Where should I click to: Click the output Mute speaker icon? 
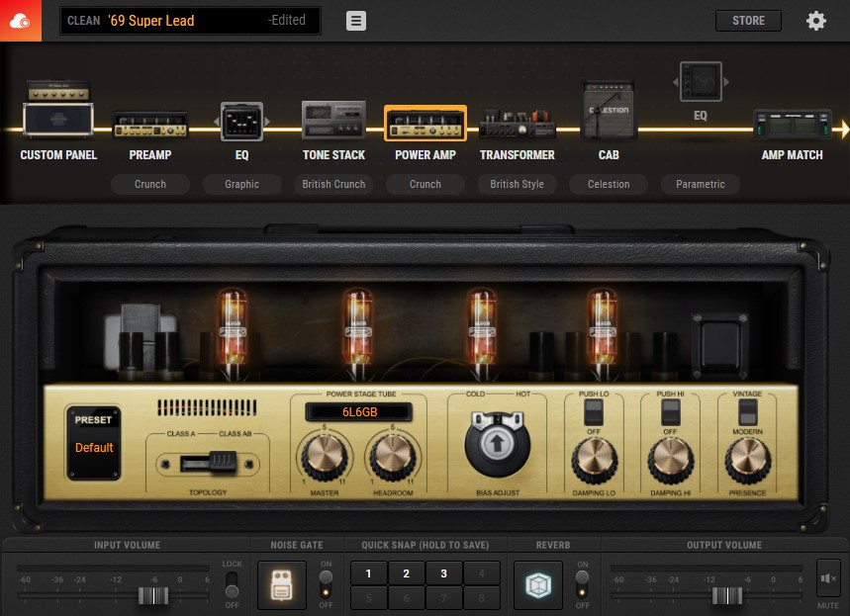[828, 578]
